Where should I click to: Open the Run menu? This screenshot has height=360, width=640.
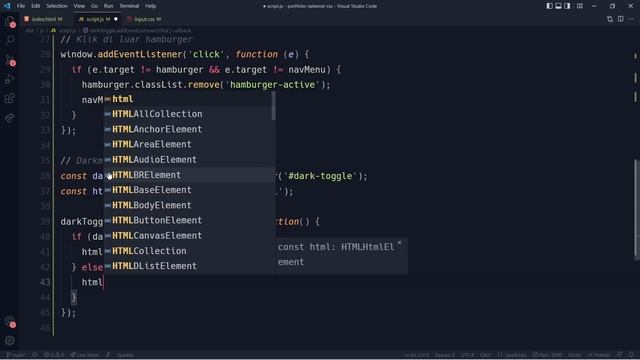tap(109, 6)
